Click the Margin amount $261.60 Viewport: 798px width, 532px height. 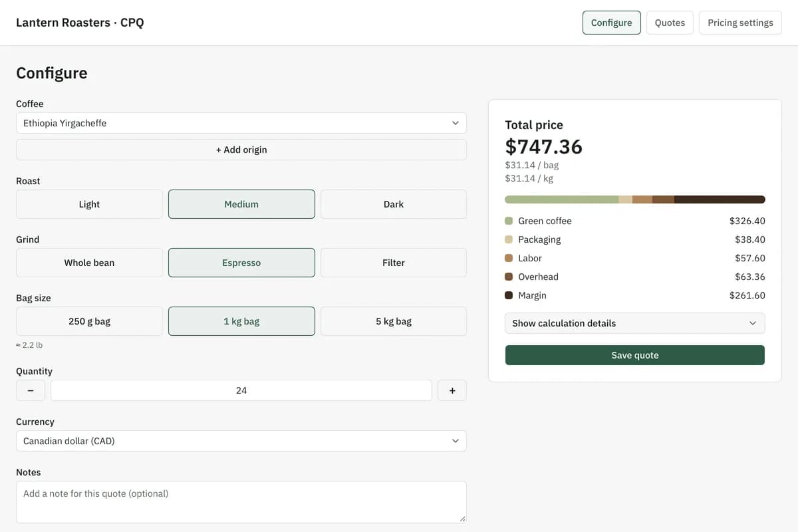point(747,295)
